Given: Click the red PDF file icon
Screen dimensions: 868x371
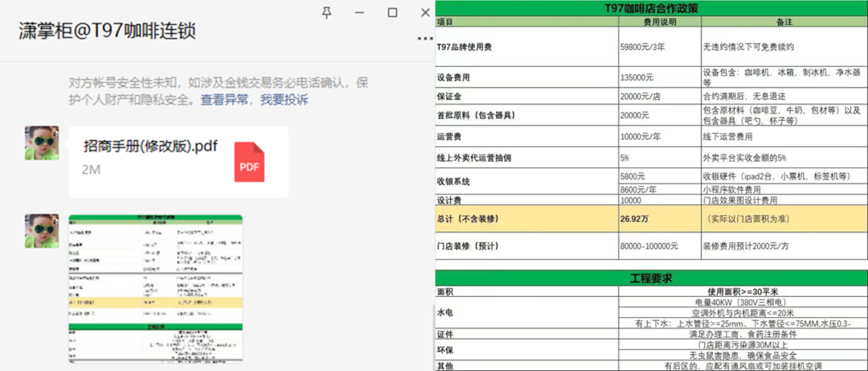Looking at the screenshot, I should click(x=248, y=162).
